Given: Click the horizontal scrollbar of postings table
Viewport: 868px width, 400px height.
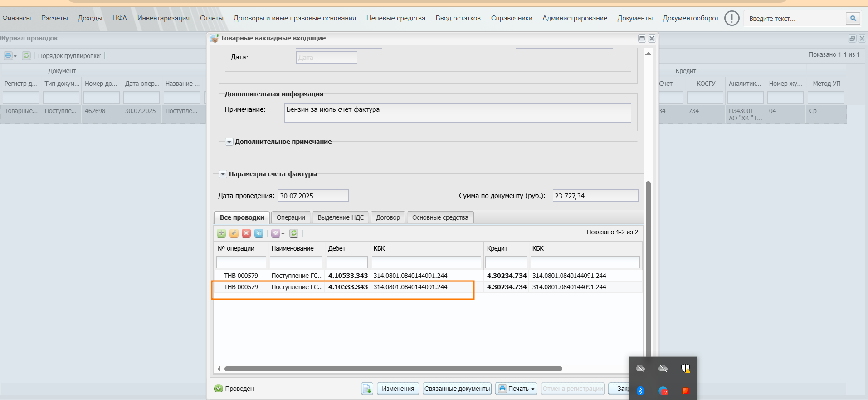Looking at the screenshot, I should pyautogui.click(x=393, y=369).
